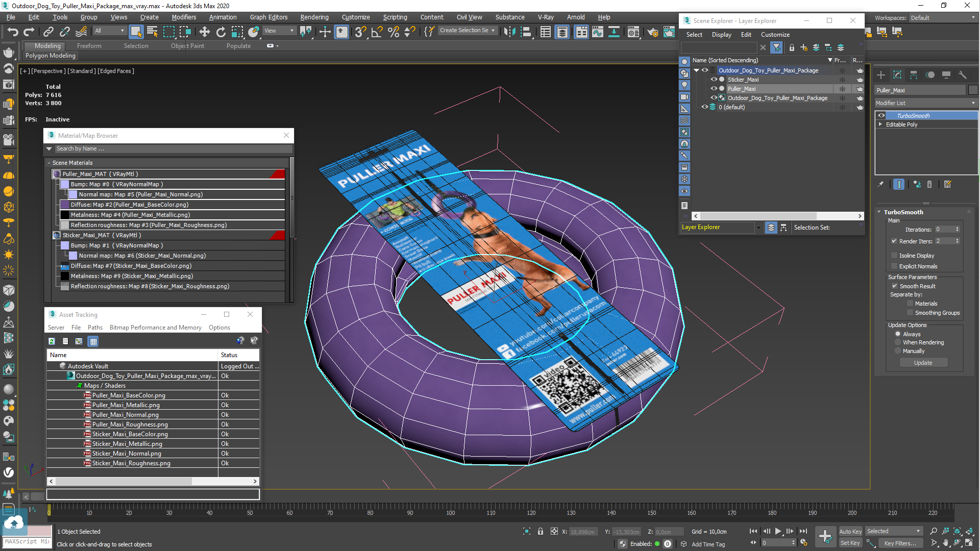
Task: Open the Hierarchy command panel tab
Action: [914, 75]
